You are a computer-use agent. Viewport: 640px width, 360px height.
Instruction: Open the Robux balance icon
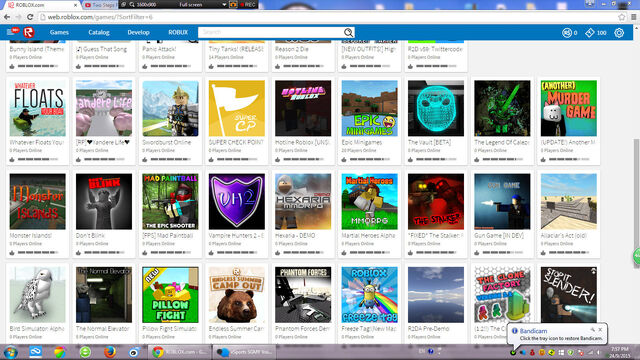coord(567,33)
